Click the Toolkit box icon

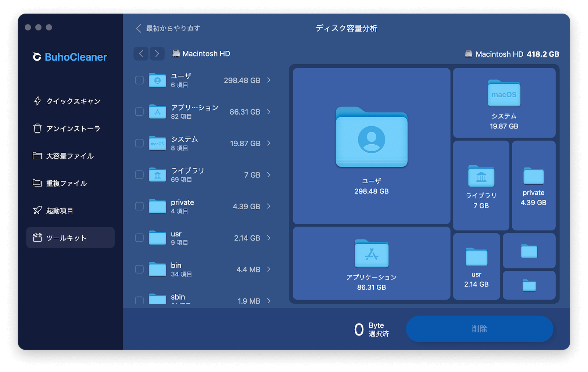coord(37,238)
